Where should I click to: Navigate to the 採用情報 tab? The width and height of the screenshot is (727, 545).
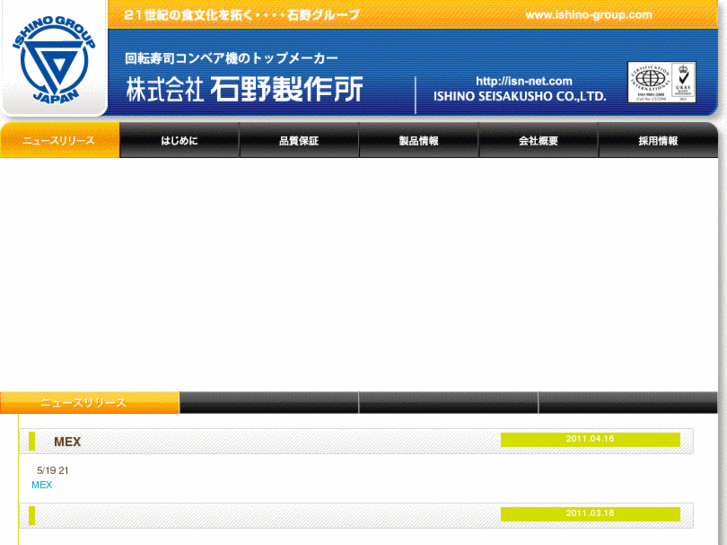click(658, 141)
